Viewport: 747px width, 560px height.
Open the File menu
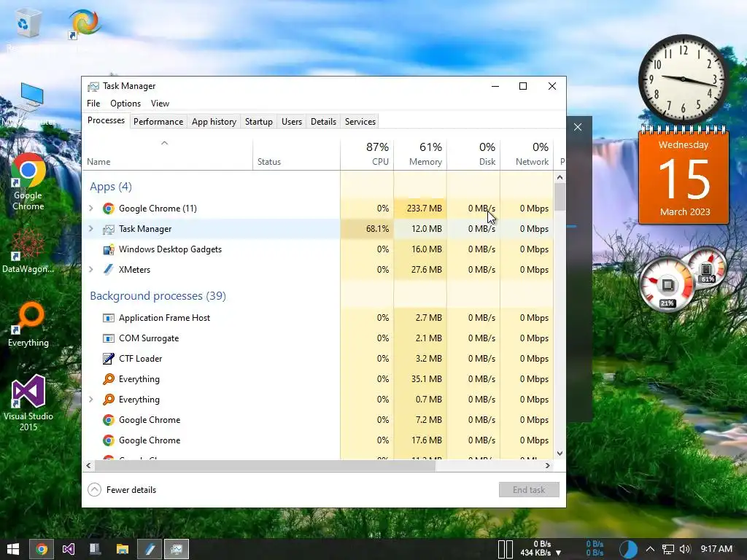(93, 104)
